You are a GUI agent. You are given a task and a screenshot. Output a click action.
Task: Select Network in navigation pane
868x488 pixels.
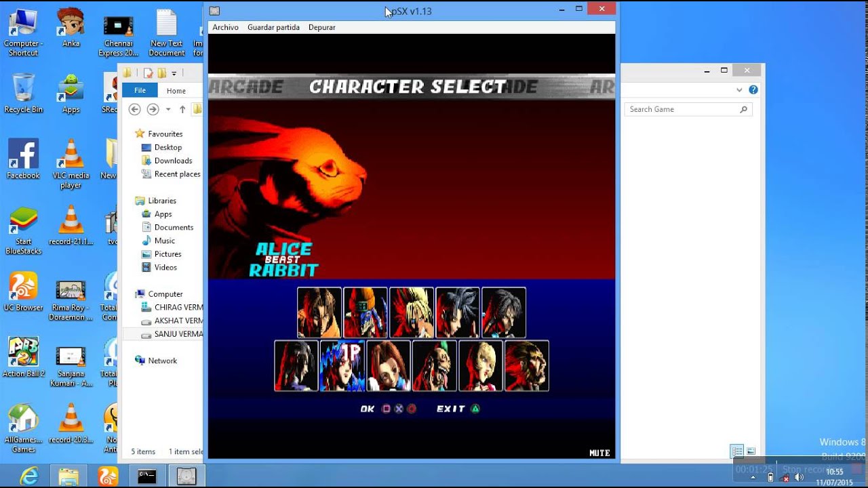point(156,361)
